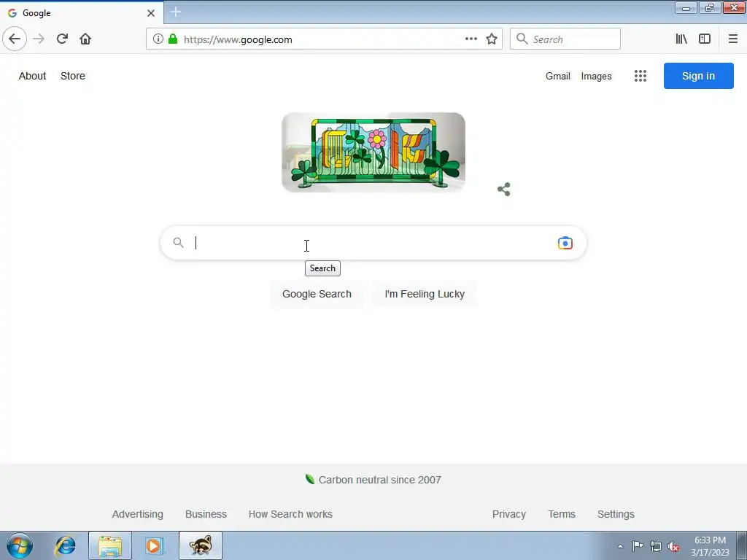Open the Library bookshelf icon
This screenshot has height=560, width=747.
(682, 39)
